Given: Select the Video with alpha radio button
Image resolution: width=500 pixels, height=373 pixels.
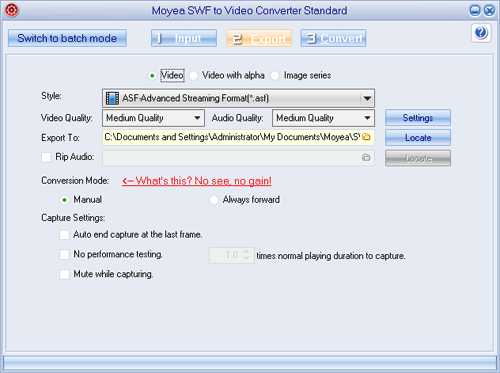Looking at the screenshot, I should coord(193,76).
